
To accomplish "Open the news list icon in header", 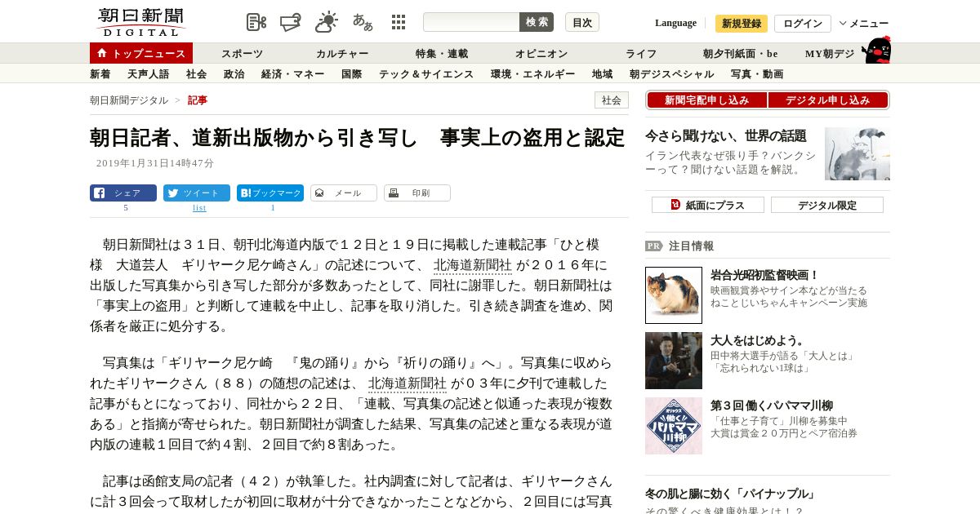I will [x=256, y=22].
